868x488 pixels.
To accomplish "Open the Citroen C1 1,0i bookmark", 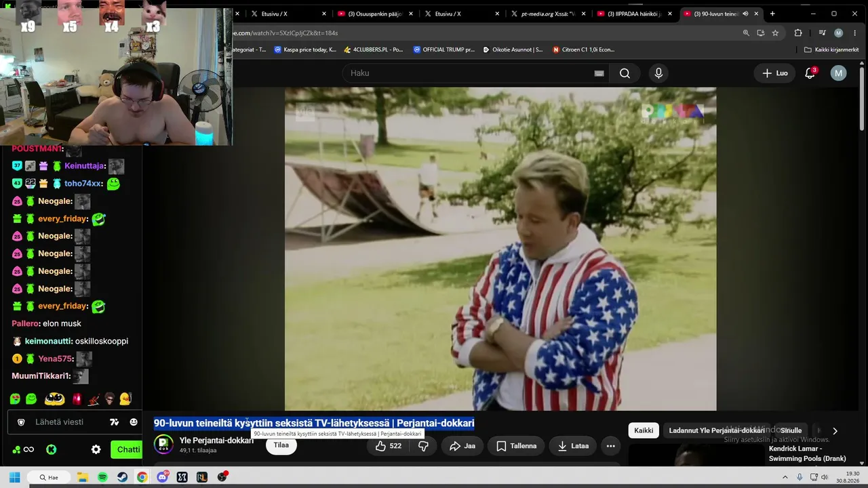I will point(583,49).
